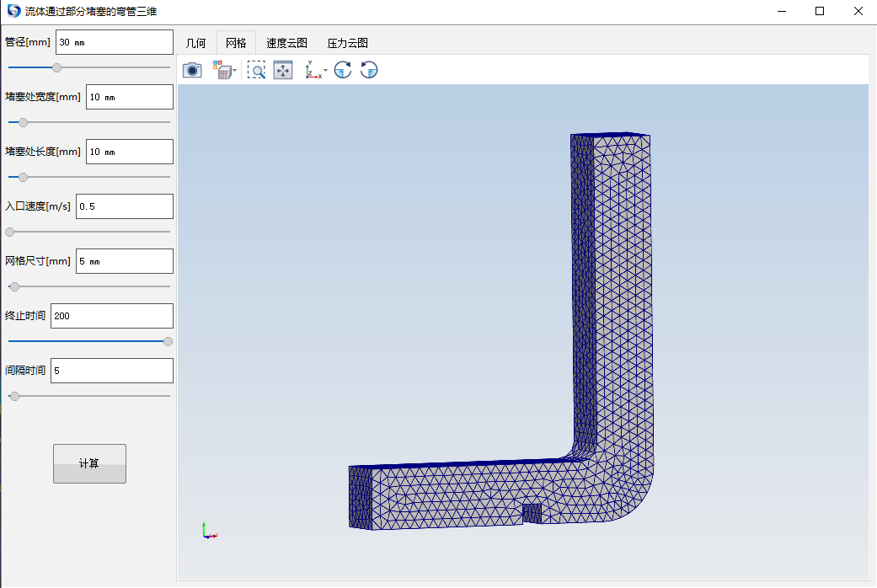Click the 计算 button
Viewport: 877px width, 588px height.
[x=89, y=464]
